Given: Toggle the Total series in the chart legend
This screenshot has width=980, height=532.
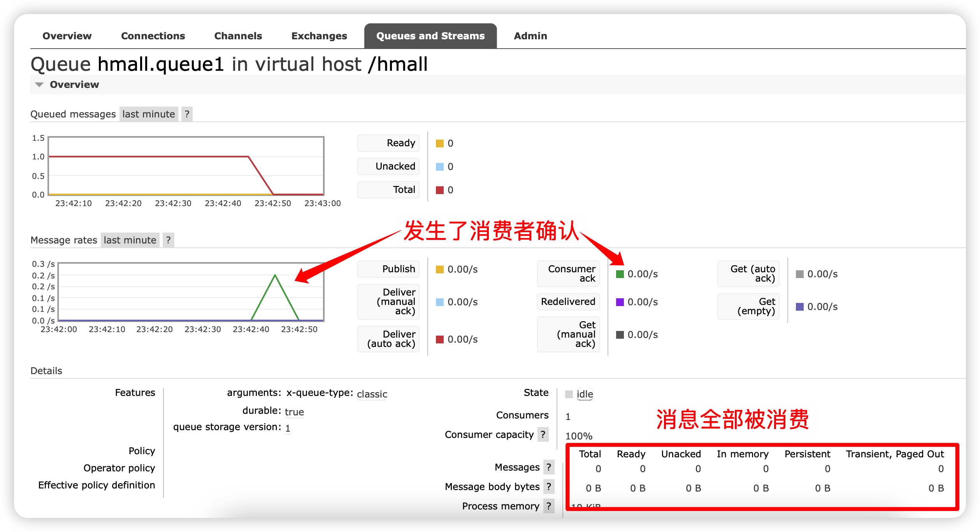Looking at the screenshot, I should [x=388, y=189].
